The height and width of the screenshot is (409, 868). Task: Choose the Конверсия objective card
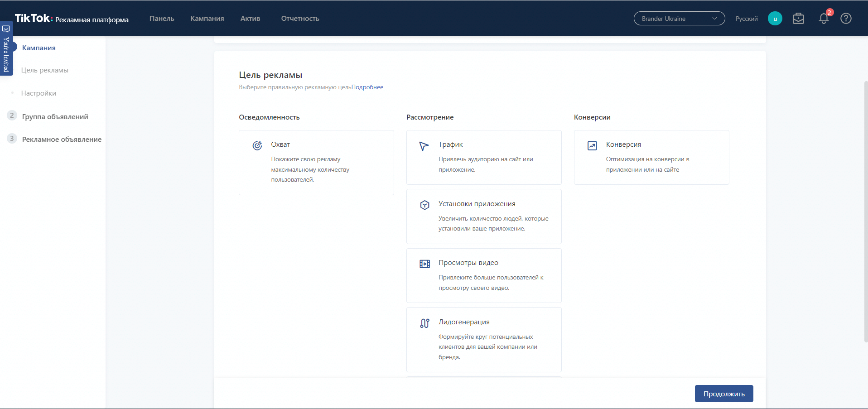651,157
